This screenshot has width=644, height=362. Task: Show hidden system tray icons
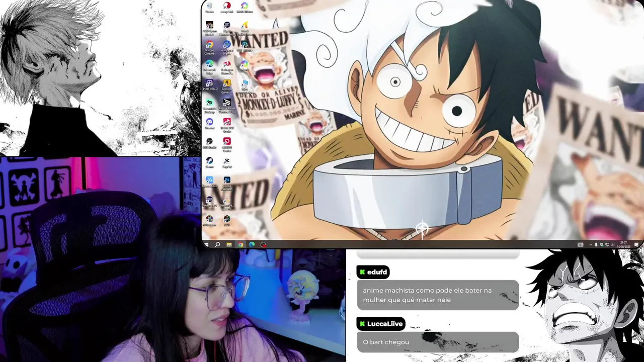(x=591, y=245)
